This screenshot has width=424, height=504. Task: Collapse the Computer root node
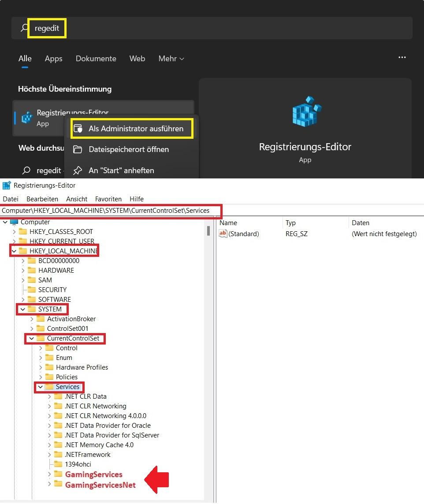pyautogui.click(x=5, y=222)
